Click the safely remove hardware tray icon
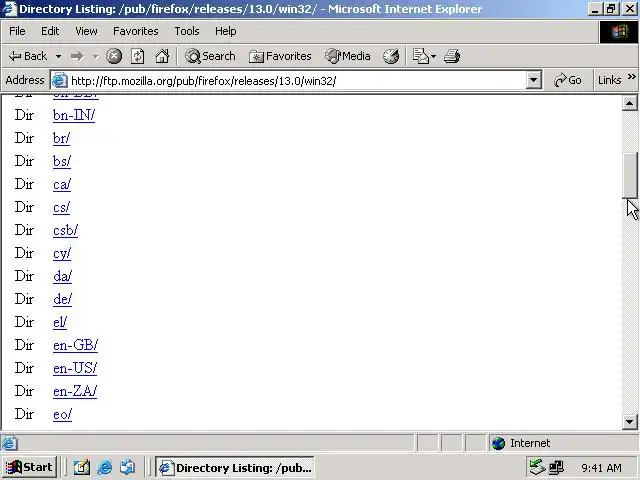Image resolution: width=640 pixels, height=480 pixels. 537,467
